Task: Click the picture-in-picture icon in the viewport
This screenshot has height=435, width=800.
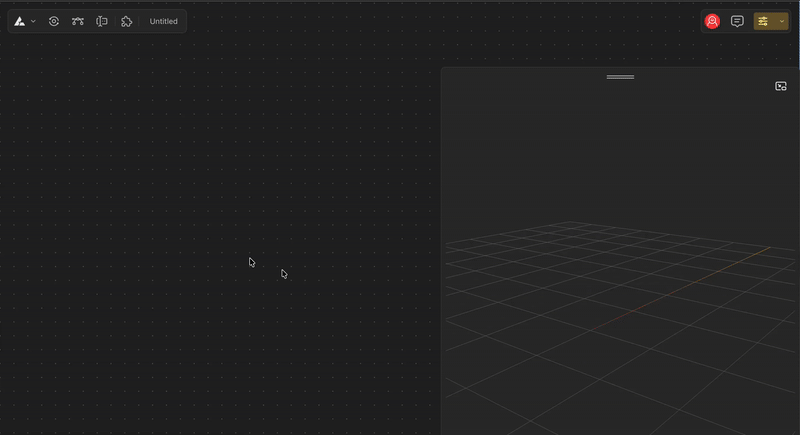Action: pos(781,86)
